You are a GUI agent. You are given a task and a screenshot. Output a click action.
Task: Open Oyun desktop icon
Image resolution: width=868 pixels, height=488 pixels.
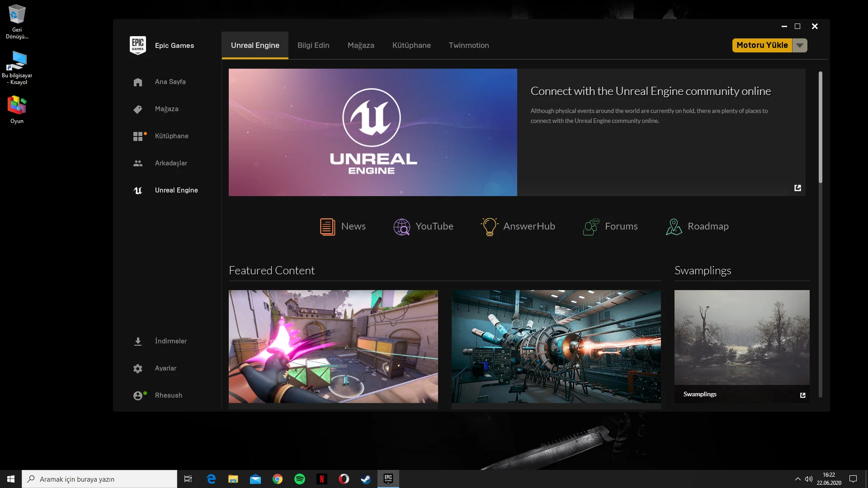(x=17, y=109)
